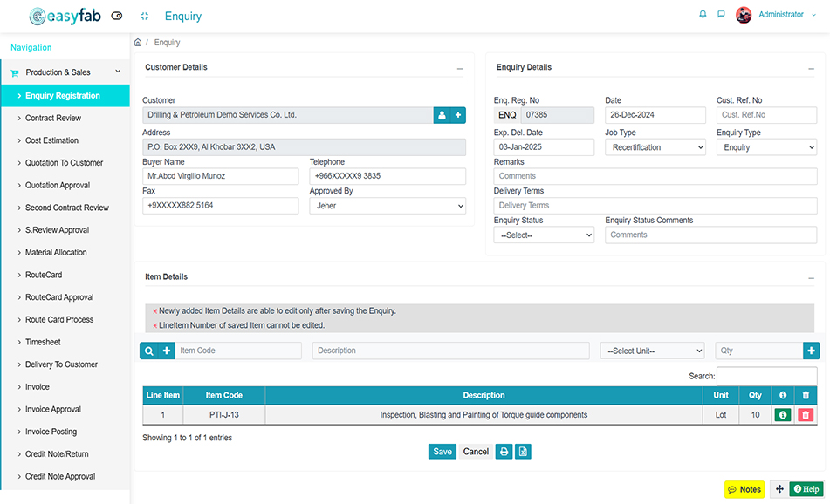
Task: Open the messages chat icon in header
Action: click(x=721, y=15)
